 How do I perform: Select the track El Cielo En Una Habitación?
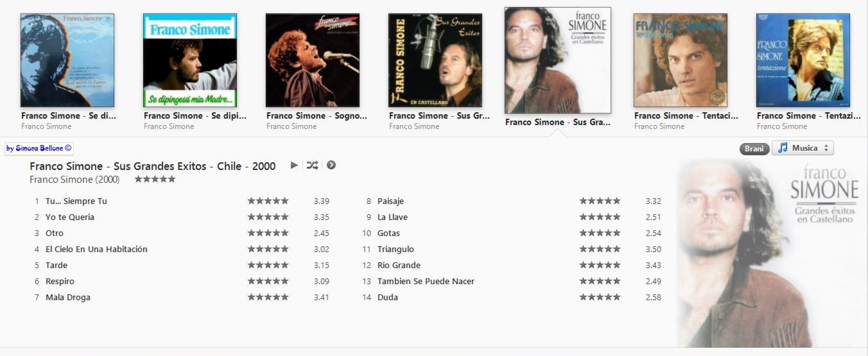click(x=96, y=250)
